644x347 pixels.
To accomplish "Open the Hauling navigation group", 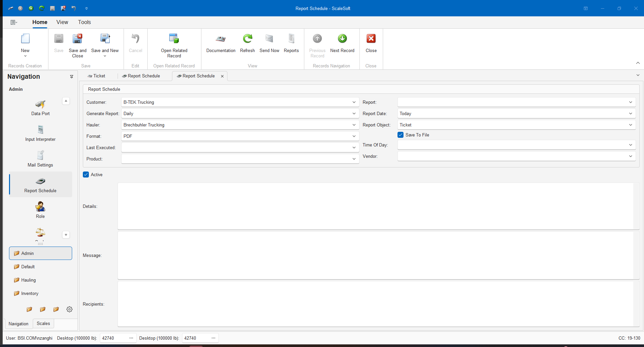I will [40, 280].
